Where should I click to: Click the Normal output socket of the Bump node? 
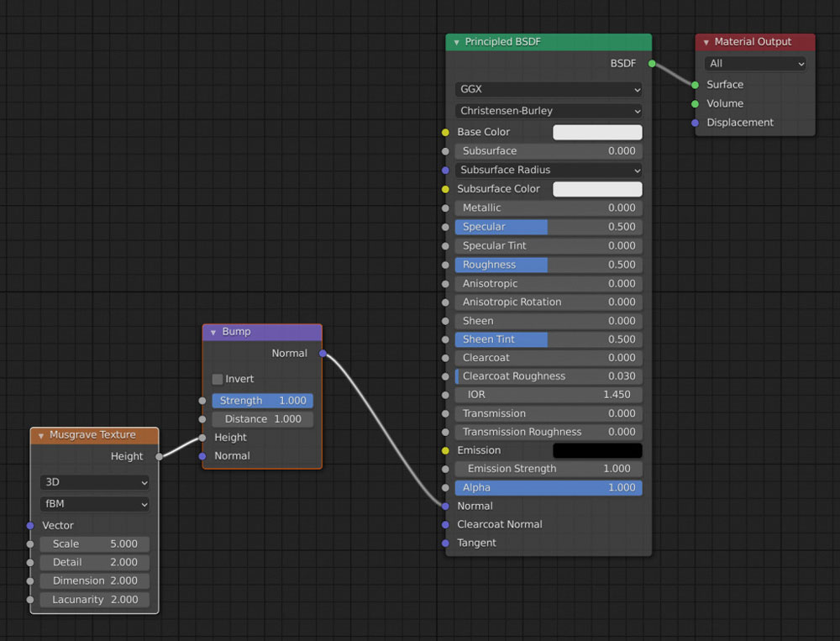323,353
